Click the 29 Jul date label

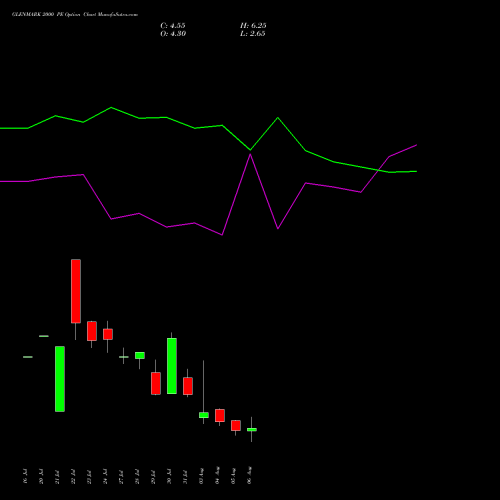153,476
